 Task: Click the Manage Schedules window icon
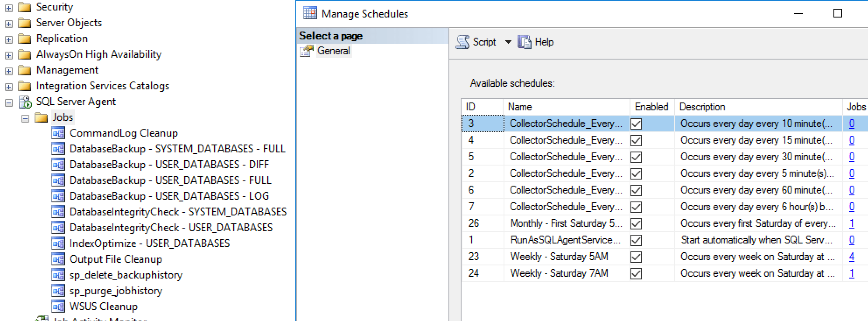310,14
